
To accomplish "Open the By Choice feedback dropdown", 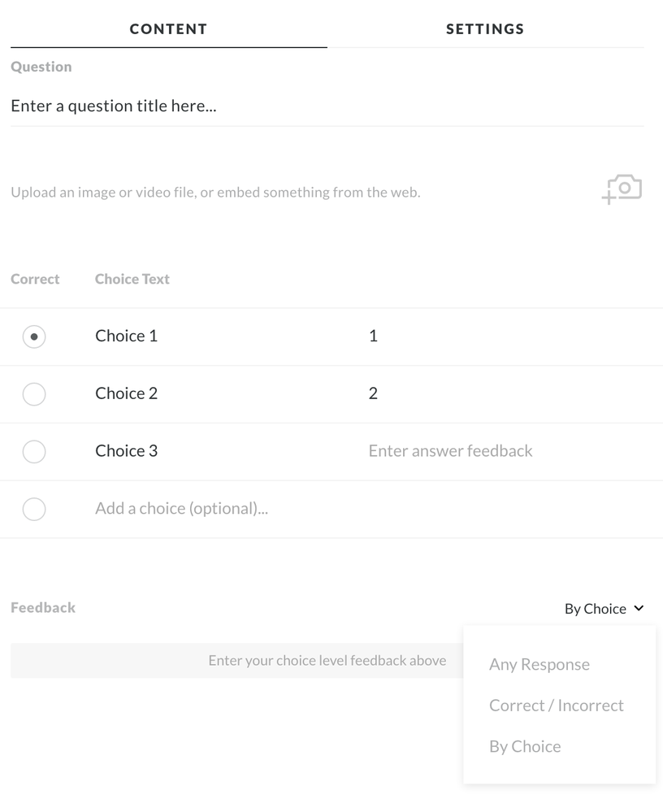I will [596, 609].
